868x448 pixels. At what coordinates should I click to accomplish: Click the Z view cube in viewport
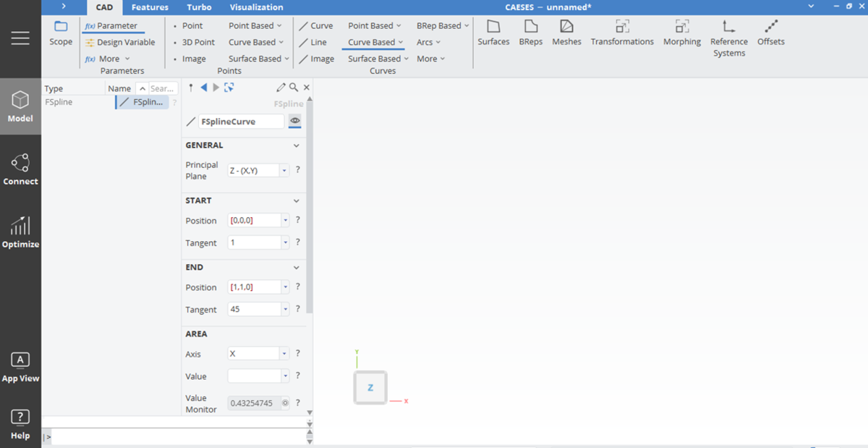pyautogui.click(x=370, y=387)
